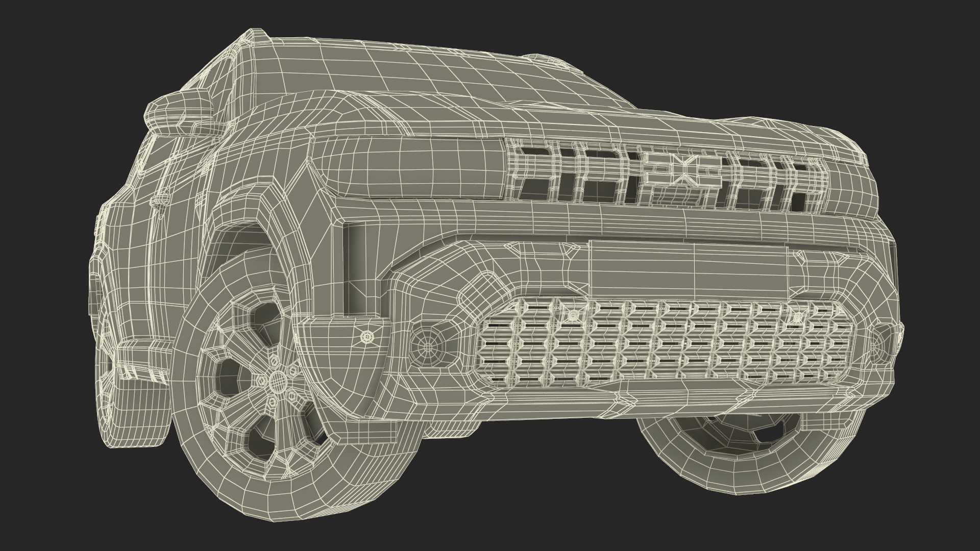The width and height of the screenshot is (980, 551).
Task: Click the front wheel's center hub cap
Action: pos(279,381)
